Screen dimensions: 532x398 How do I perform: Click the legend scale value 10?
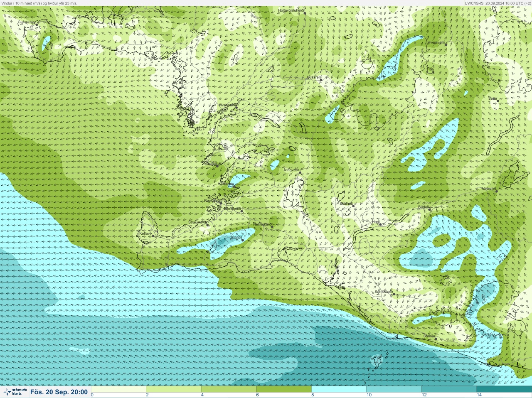369,395
